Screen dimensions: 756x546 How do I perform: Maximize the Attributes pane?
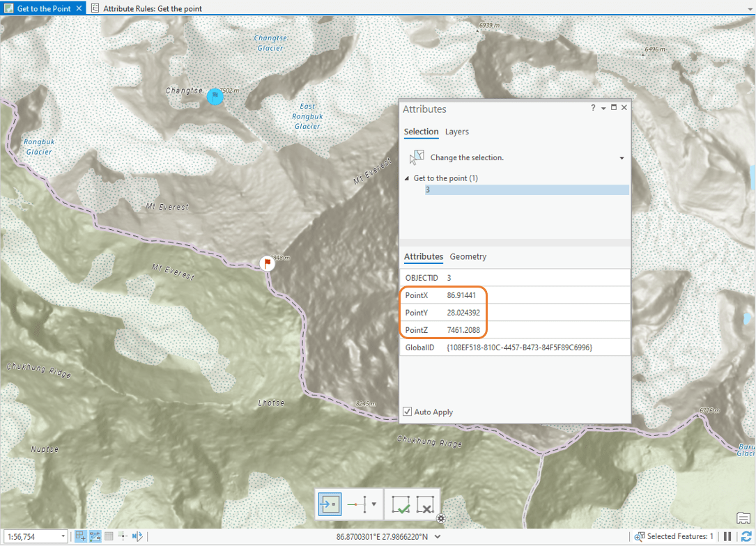pyautogui.click(x=614, y=107)
